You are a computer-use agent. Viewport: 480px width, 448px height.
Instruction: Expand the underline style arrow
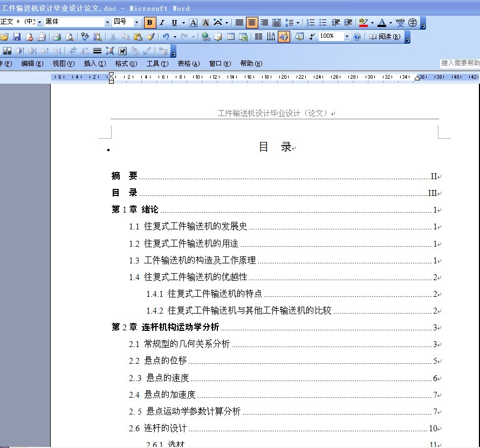[183, 22]
